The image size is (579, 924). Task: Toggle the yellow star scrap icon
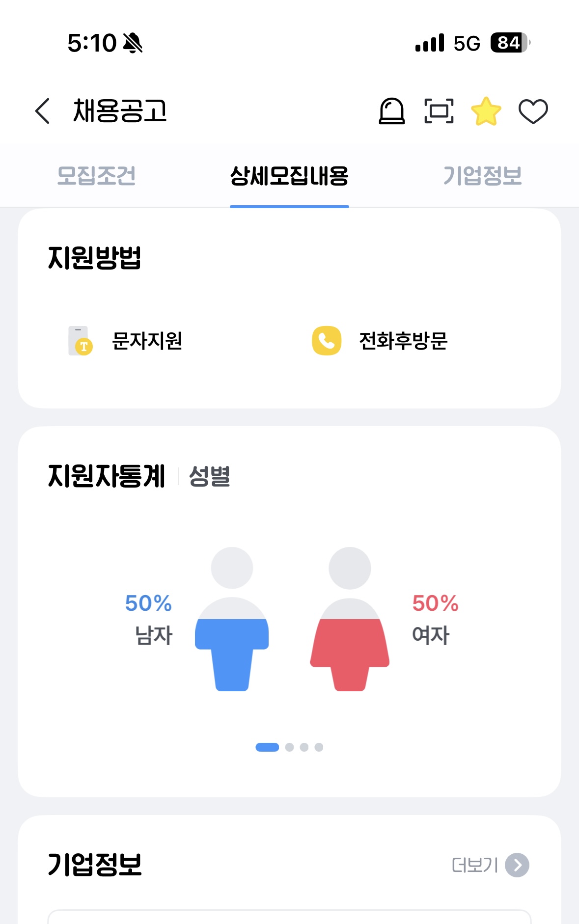(x=486, y=111)
